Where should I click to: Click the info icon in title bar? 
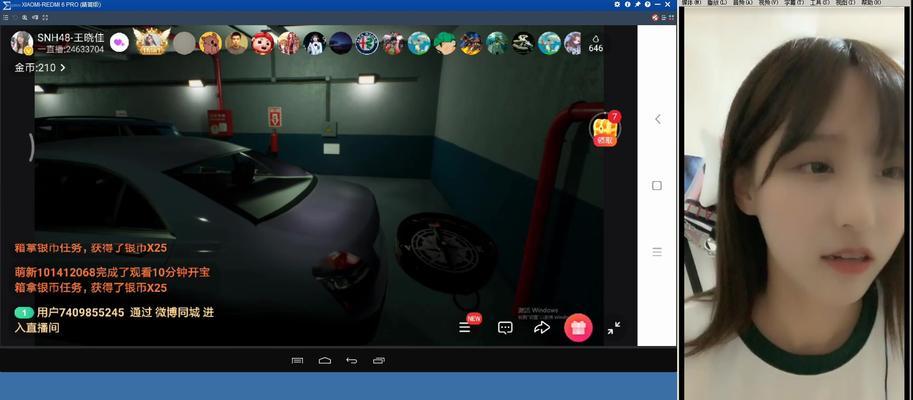(628, 5)
